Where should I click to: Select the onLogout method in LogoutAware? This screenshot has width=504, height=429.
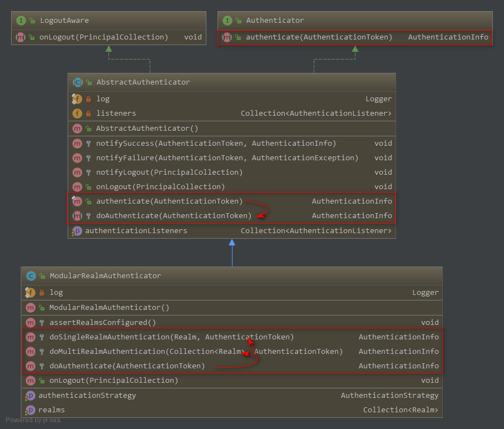[103, 37]
